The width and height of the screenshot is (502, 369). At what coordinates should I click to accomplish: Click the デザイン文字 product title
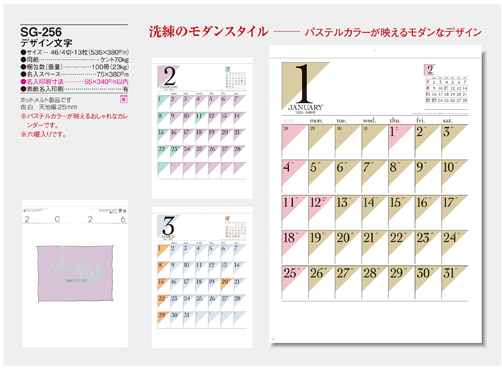point(46,43)
